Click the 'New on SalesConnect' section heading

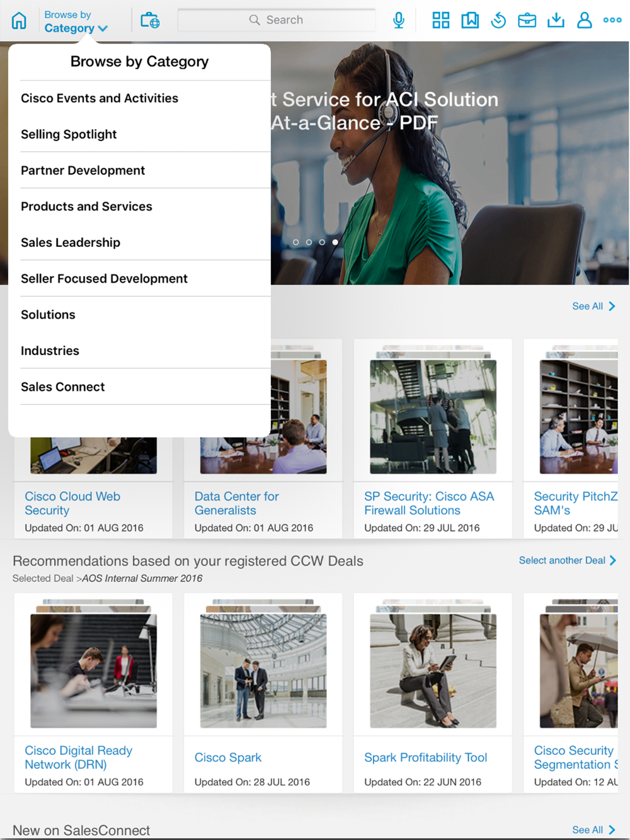(x=81, y=831)
